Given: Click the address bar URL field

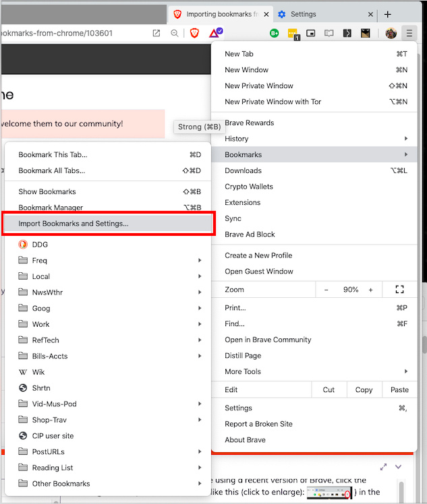Looking at the screenshot, I should coord(74,33).
